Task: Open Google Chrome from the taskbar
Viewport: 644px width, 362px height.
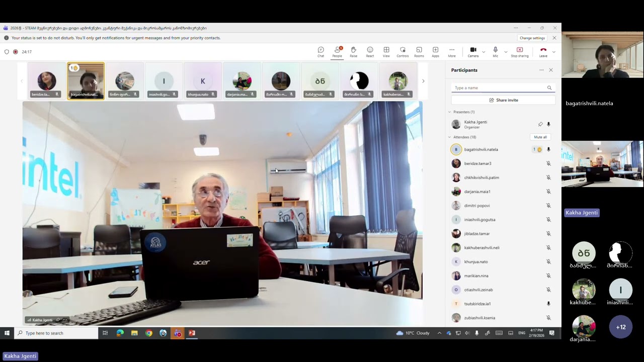Action: 148,333
